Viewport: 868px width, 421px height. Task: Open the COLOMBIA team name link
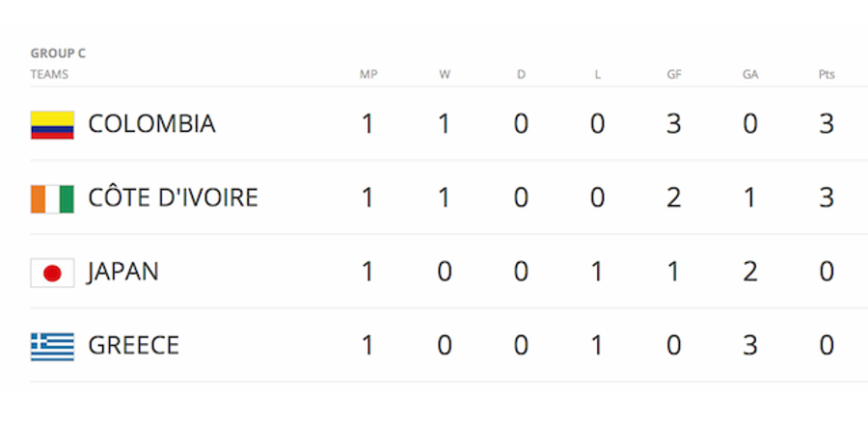[x=151, y=124]
